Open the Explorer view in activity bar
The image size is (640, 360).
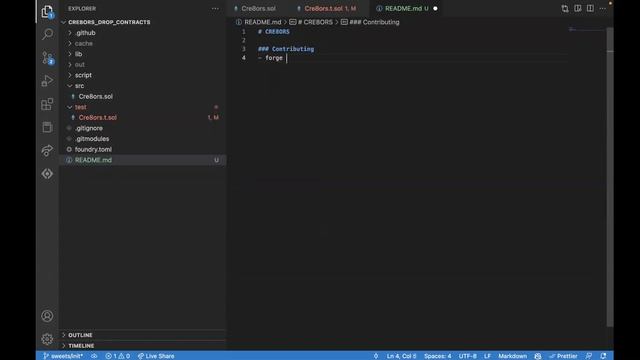[x=47, y=11]
